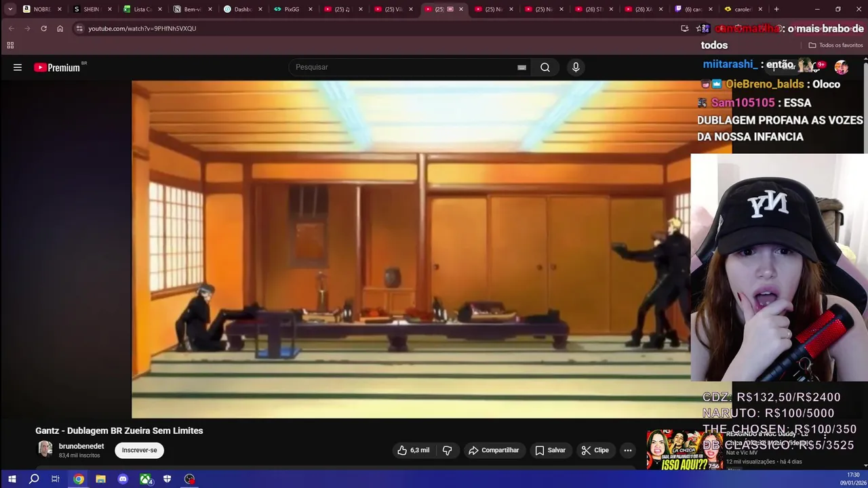
Task: Click video title 'Gantz - Dublagem BR Zueira Sem Limites'
Action: (119, 430)
